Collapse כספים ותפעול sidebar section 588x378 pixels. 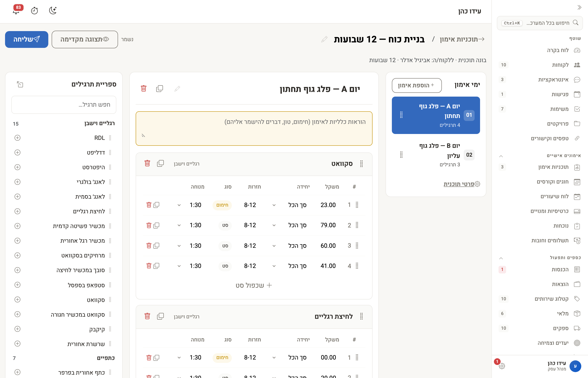(x=501, y=258)
